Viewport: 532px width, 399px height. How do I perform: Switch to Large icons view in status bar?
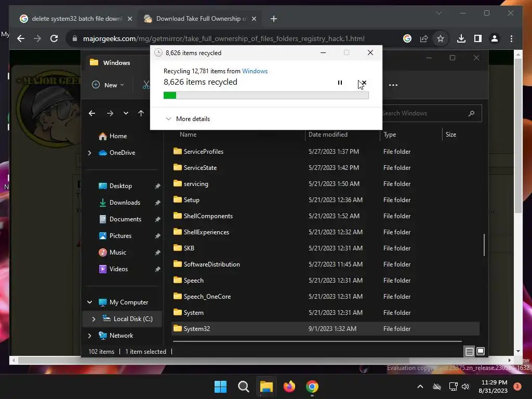point(481,352)
